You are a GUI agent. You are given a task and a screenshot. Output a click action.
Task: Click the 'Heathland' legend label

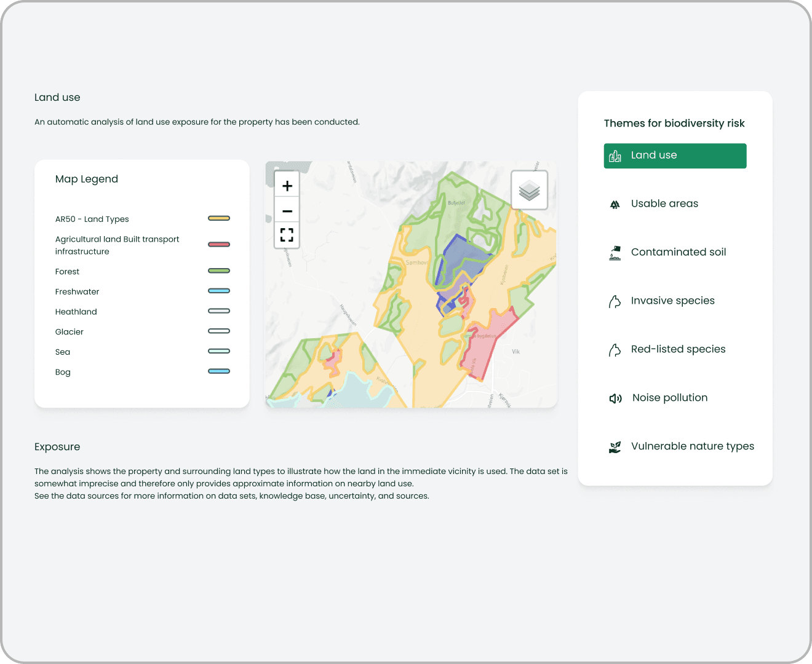tap(76, 312)
